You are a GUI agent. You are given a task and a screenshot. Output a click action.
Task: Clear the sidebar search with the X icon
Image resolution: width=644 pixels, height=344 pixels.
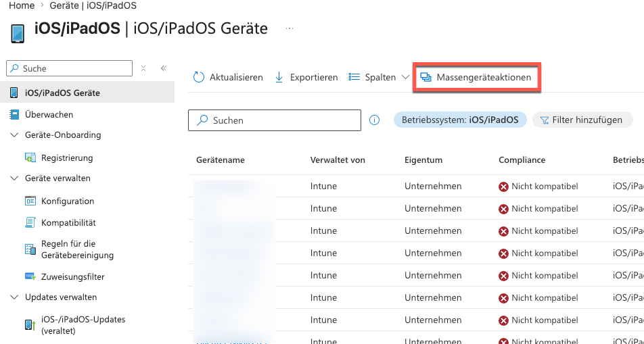pyautogui.click(x=143, y=68)
